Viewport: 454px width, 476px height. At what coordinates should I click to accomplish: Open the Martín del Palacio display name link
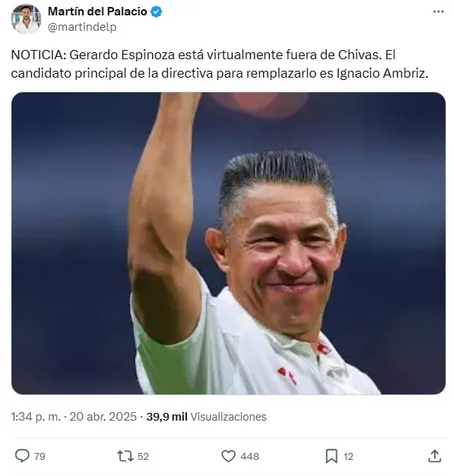click(98, 12)
